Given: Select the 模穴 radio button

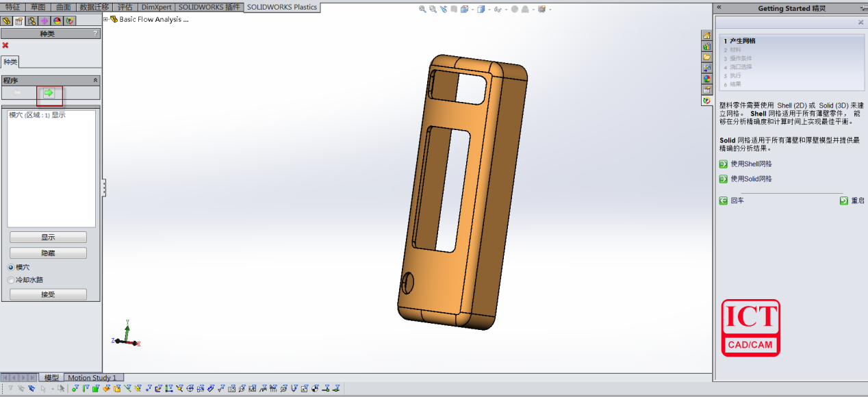Looking at the screenshot, I should [x=11, y=267].
